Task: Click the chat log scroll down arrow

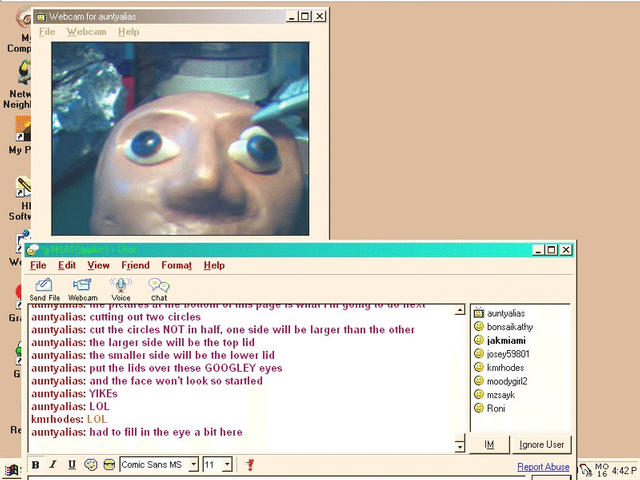Action: 460,447
